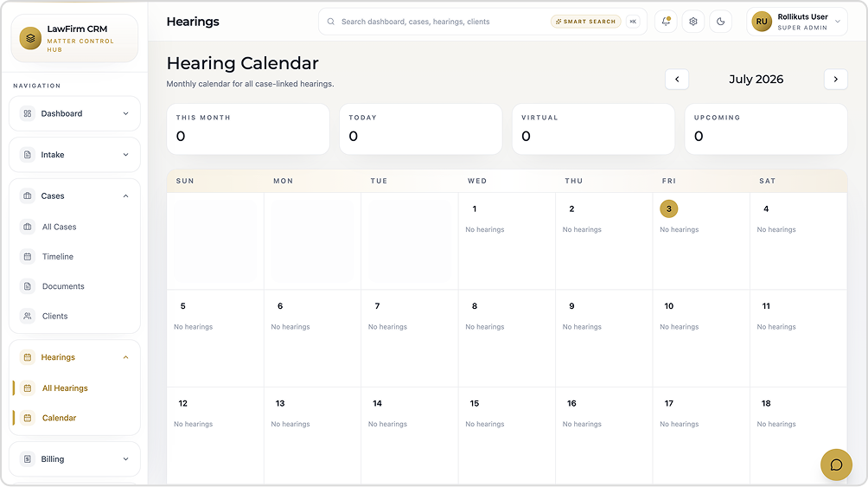Click the This Month stat card
Screen dimensions: 868x487
248,129
